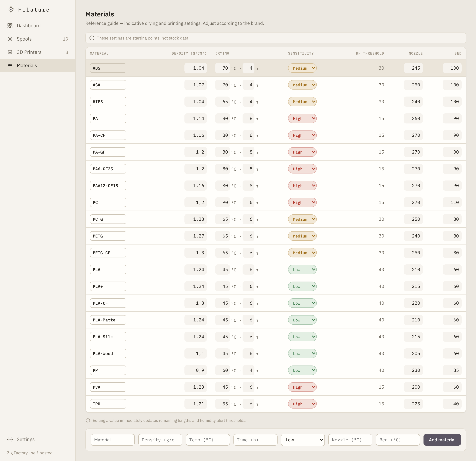Edit the ABS material name field
This screenshot has height=461, width=476.
pos(108,68)
